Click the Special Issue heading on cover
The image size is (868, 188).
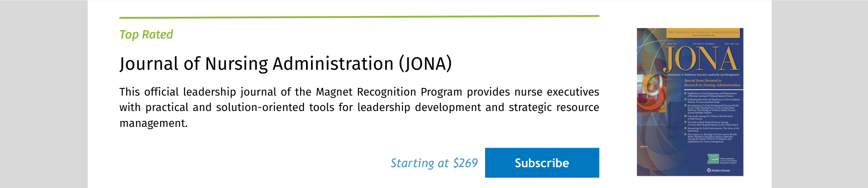point(712,83)
